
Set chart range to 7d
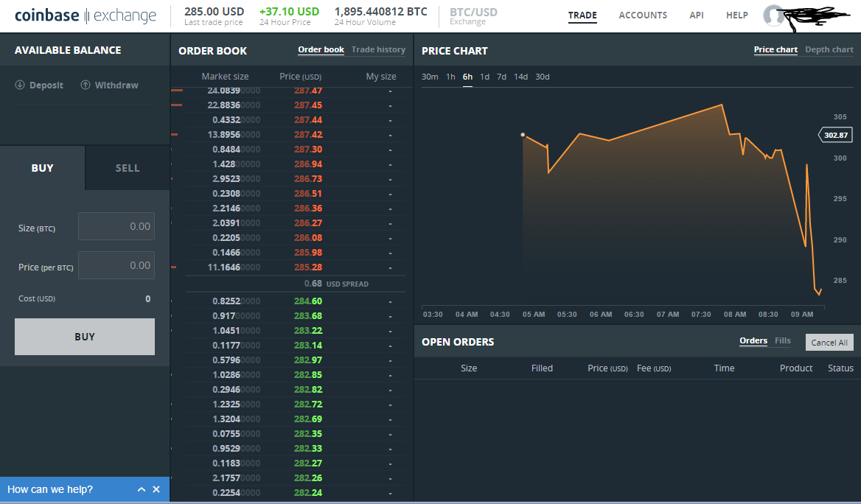(501, 77)
